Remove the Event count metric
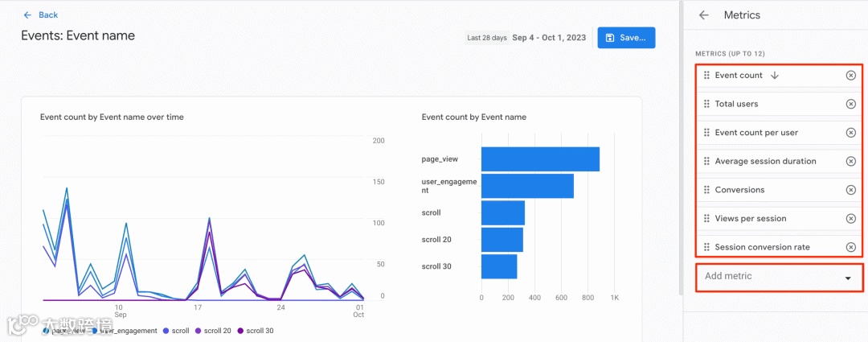Viewport: 868px width, 342px height. click(851, 76)
